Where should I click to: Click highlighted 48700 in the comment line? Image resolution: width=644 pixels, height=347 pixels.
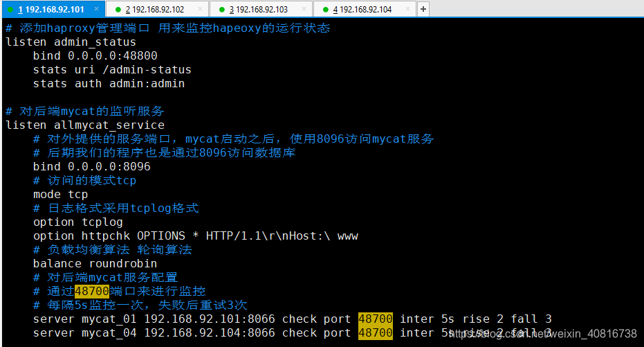92,291
